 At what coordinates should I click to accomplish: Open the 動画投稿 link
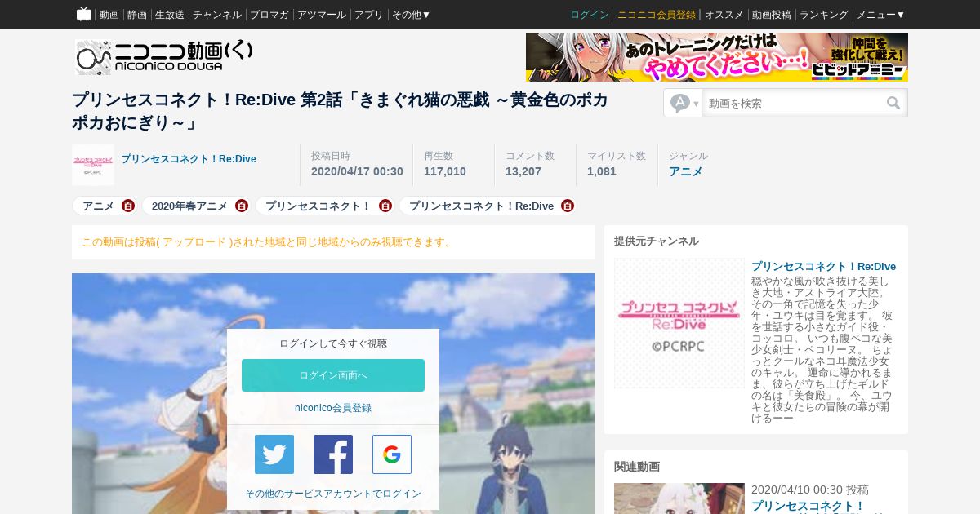pyautogui.click(x=772, y=15)
